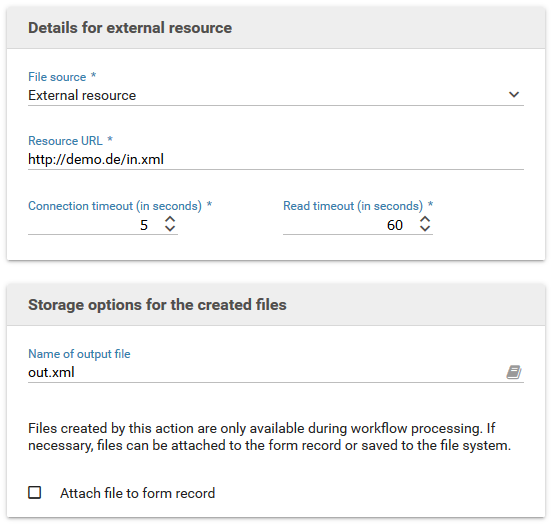The width and height of the screenshot is (552, 524).
Task: Select the External resource combo box
Action: (x=276, y=95)
